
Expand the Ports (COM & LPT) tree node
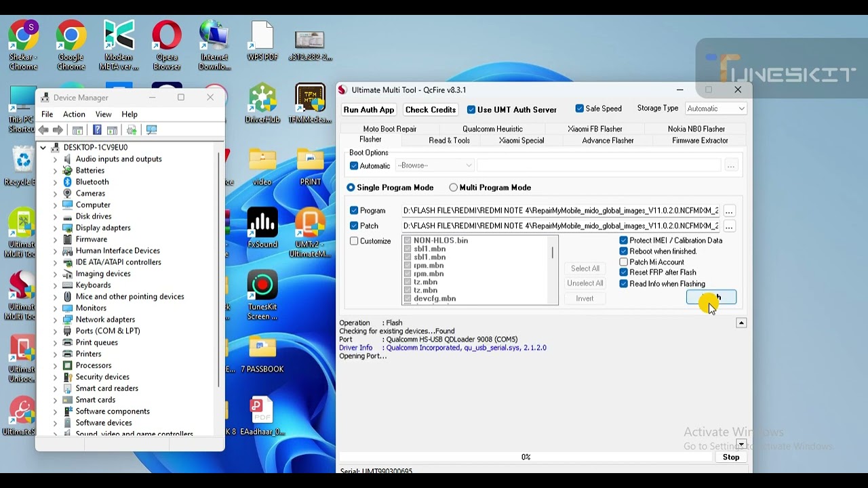pyautogui.click(x=56, y=331)
